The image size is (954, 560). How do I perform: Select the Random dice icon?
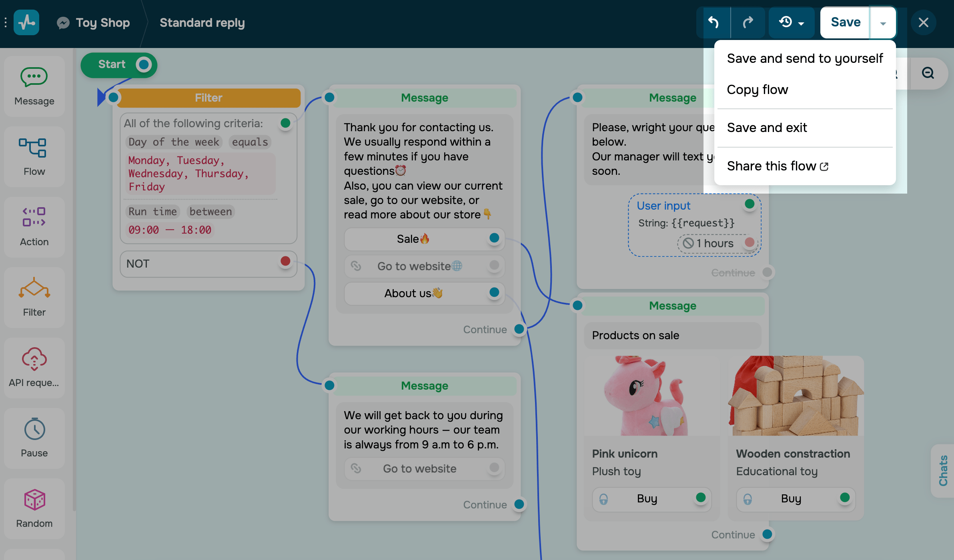(34, 500)
